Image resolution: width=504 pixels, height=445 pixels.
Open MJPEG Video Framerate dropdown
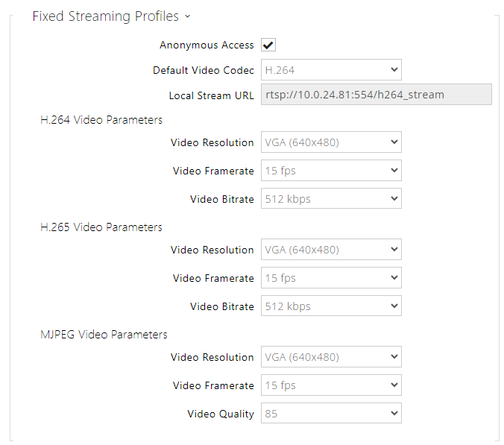(x=331, y=385)
